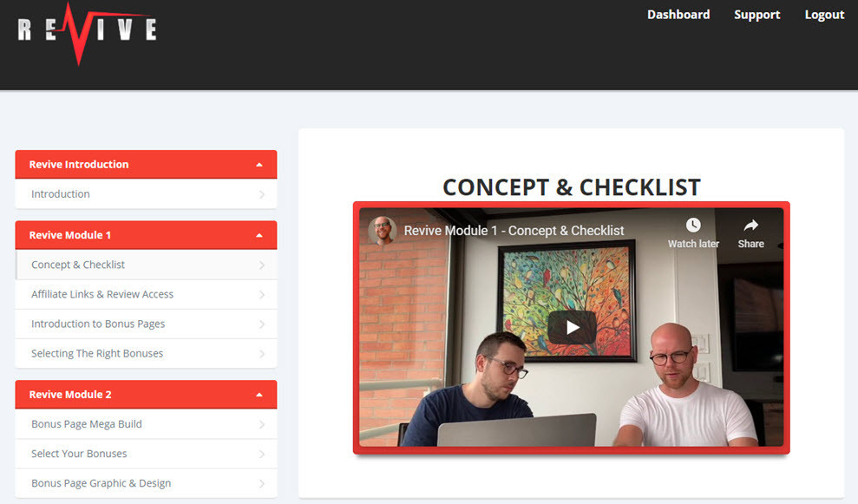Collapse the Revive Module 2 section
858x504 pixels.
pos(259,395)
